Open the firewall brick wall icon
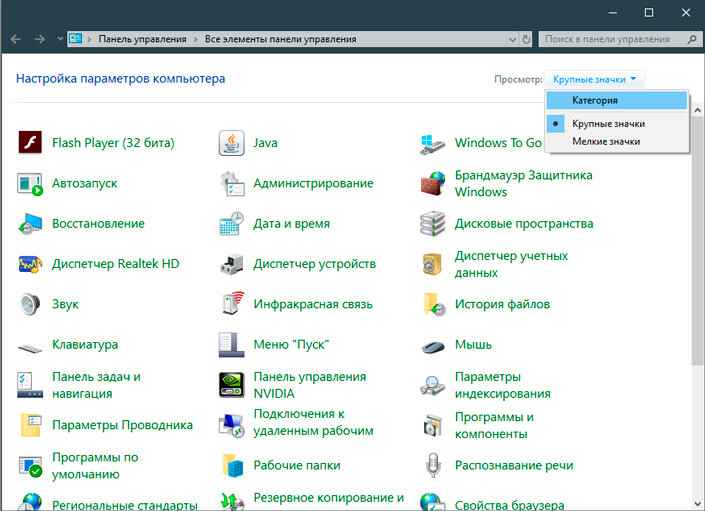Viewport: 705px width, 511px height. point(433,183)
